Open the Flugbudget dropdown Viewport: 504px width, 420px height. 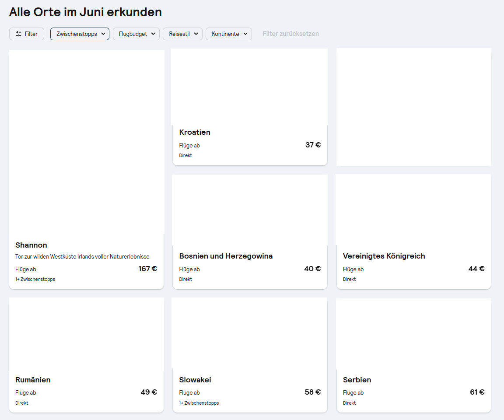136,34
